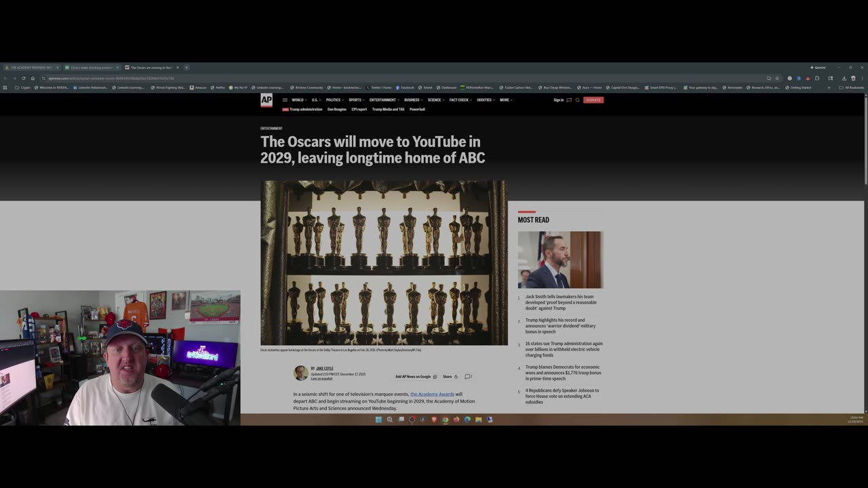Expand the FACT CHECK menu

460,100
